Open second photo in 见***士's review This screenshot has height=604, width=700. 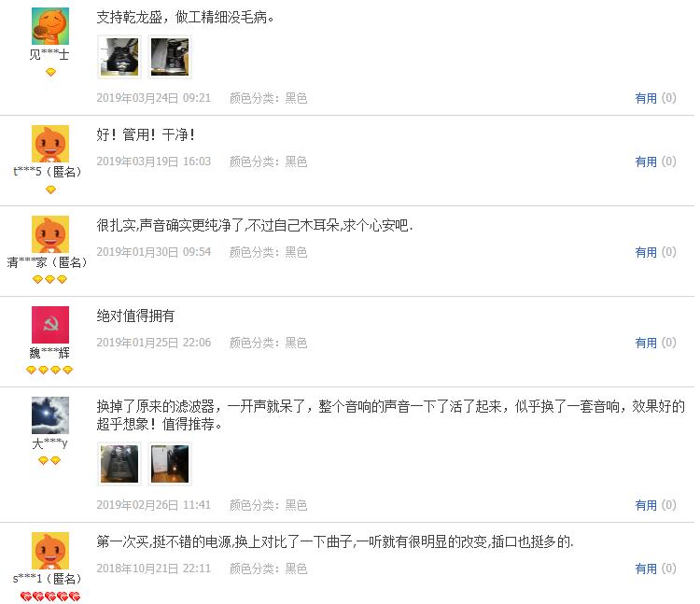[x=170, y=57]
